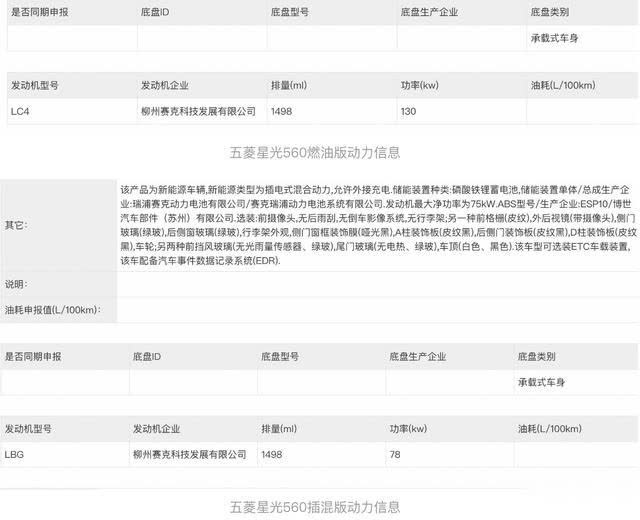The image size is (640, 520).
Task: Select the power value 130
Action: 408,111
